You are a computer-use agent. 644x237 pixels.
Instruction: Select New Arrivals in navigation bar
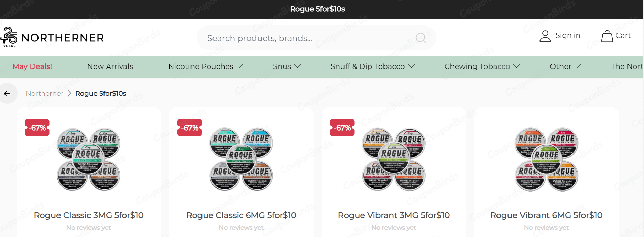(x=110, y=66)
